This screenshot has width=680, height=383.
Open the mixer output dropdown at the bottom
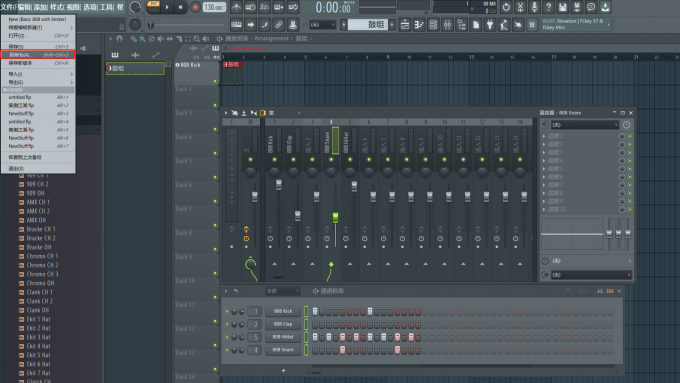point(591,275)
